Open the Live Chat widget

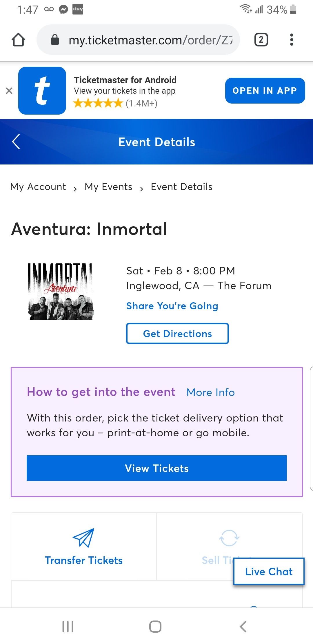click(269, 571)
